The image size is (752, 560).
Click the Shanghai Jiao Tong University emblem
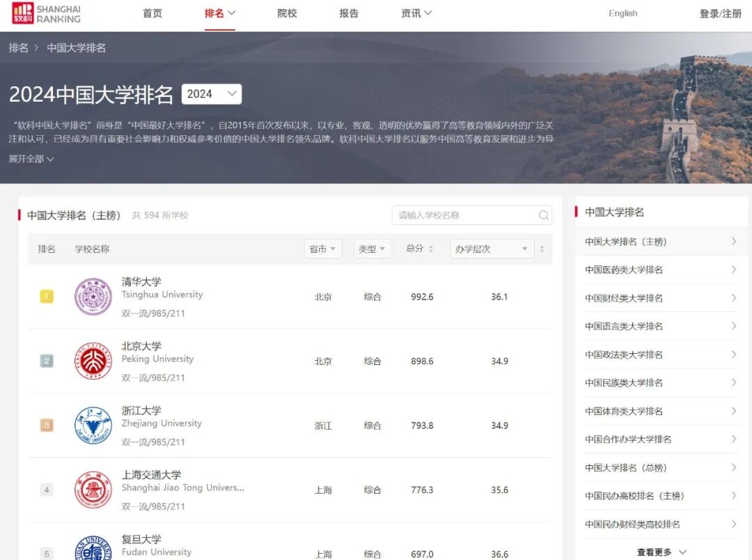tap(93, 490)
